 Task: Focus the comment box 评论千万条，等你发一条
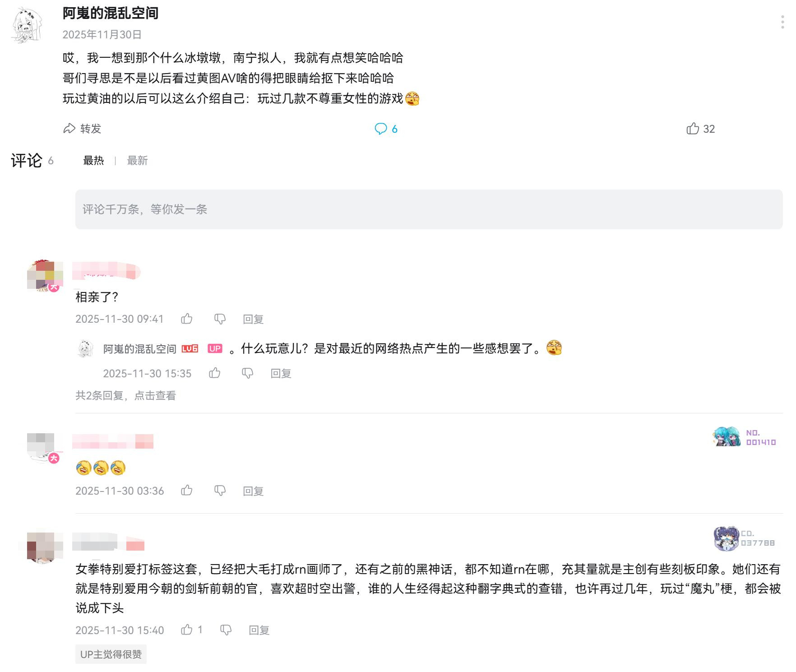(429, 209)
